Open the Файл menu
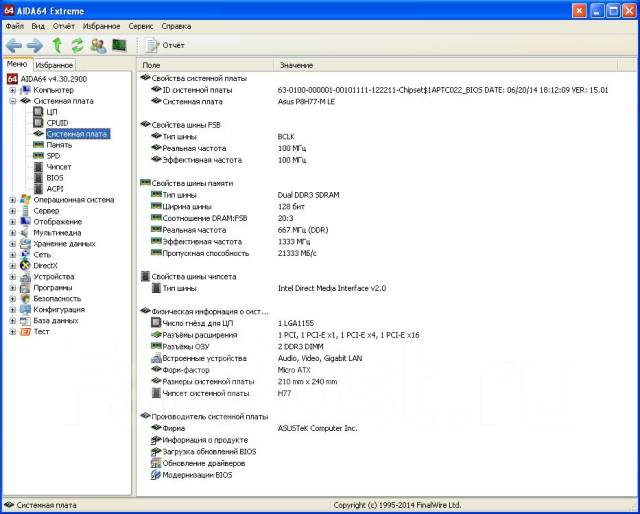The image size is (640, 514). coord(14,25)
